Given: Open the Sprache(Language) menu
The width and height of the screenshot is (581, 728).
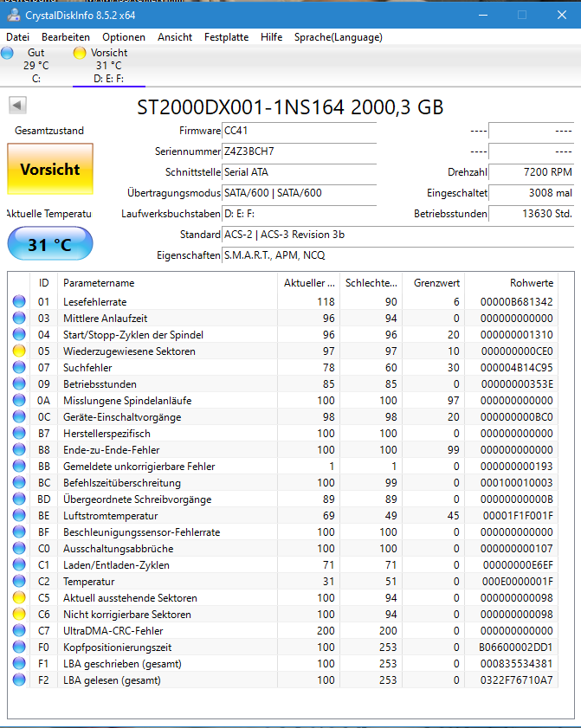Looking at the screenshot, I should tap(338, 37).
